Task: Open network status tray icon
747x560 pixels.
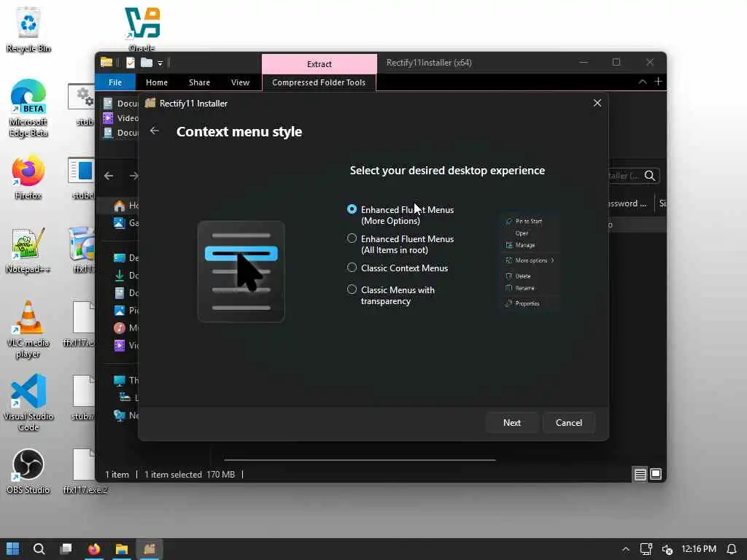Action: (x=646, y=549)
